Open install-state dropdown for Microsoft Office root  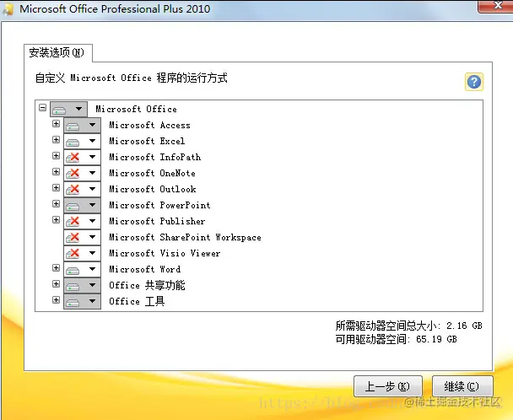[68, 109]
